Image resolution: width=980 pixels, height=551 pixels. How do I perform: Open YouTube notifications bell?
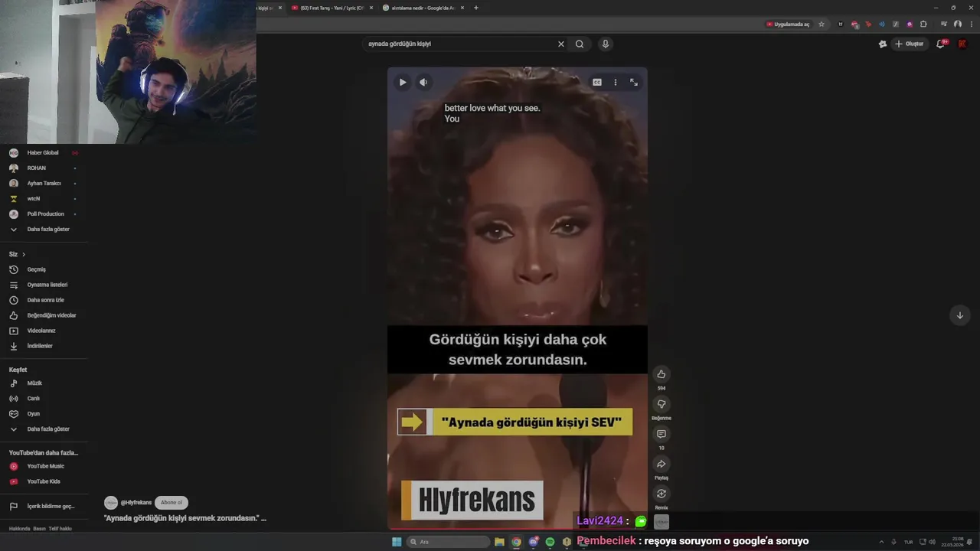[941, 44]
